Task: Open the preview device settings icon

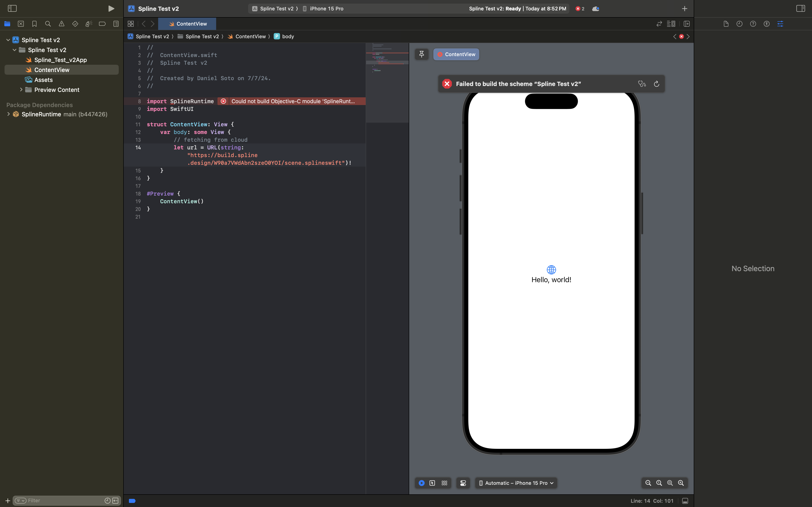Action: (x=463, y=483)
